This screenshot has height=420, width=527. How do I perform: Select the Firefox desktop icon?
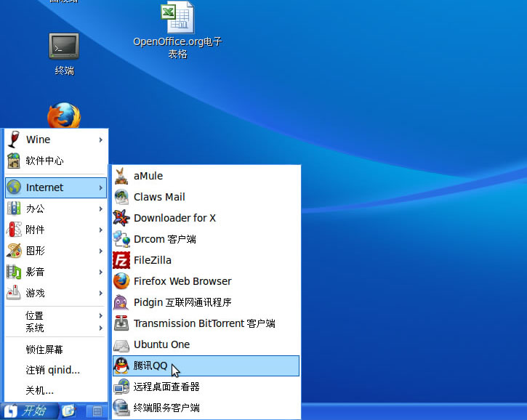[64, 116]
